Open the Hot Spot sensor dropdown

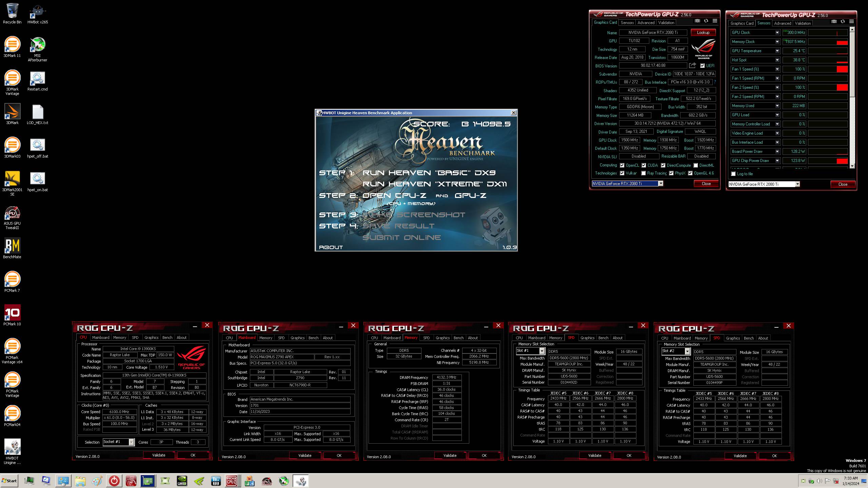(x=777, y=60)
